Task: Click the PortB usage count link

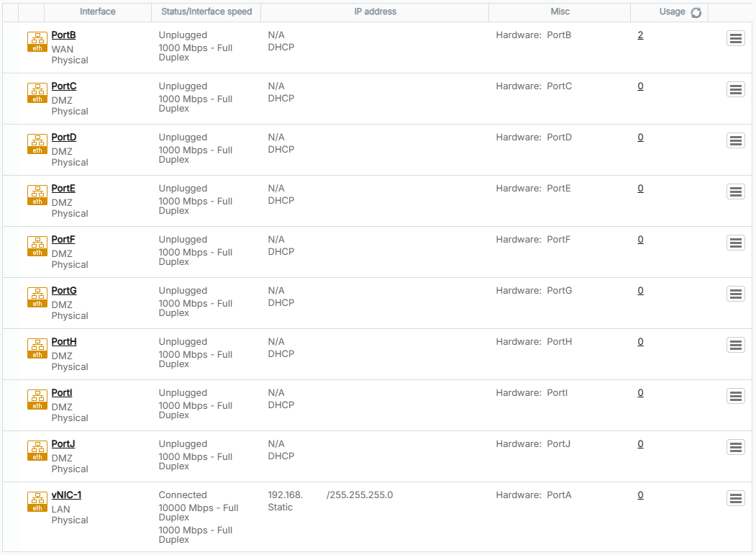Action: [640, 35]
